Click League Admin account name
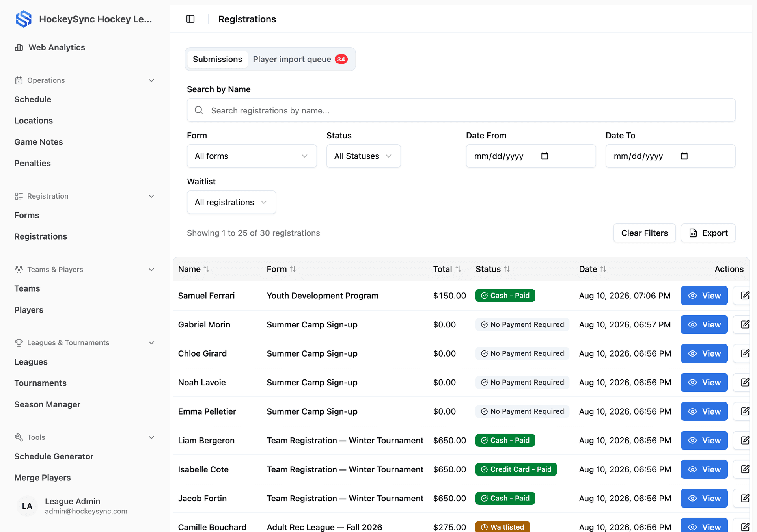The height and width of the screenshot is (532, 757). coord(73,501)
